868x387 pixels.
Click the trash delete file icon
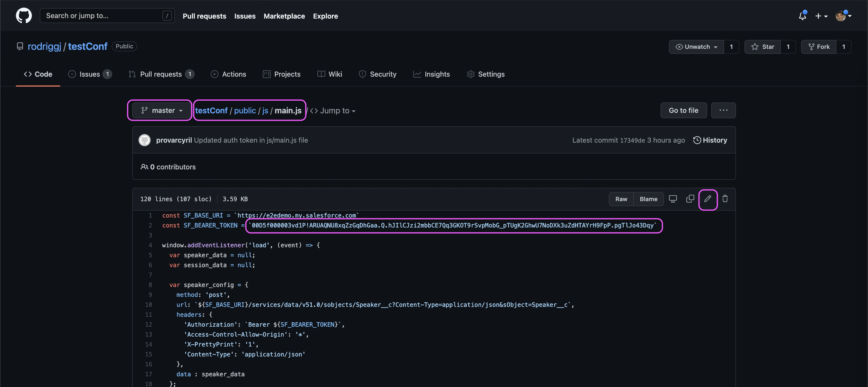click(725, 199)
